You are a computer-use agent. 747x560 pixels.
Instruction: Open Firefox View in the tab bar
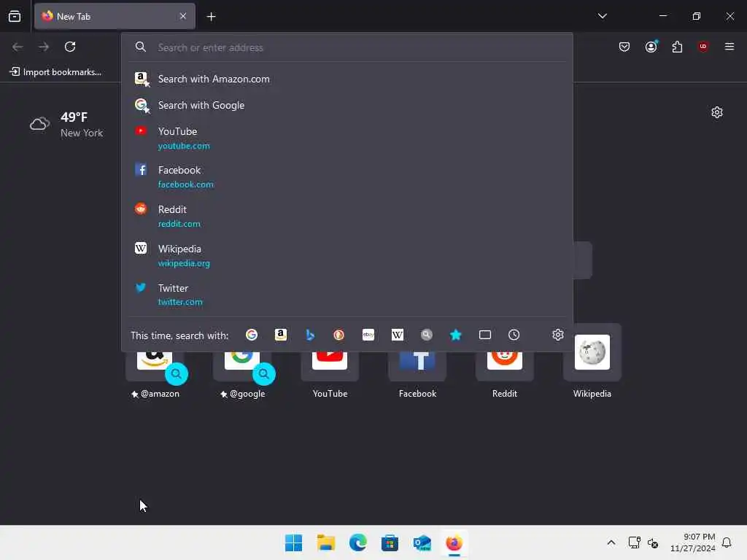click(15, 16)
